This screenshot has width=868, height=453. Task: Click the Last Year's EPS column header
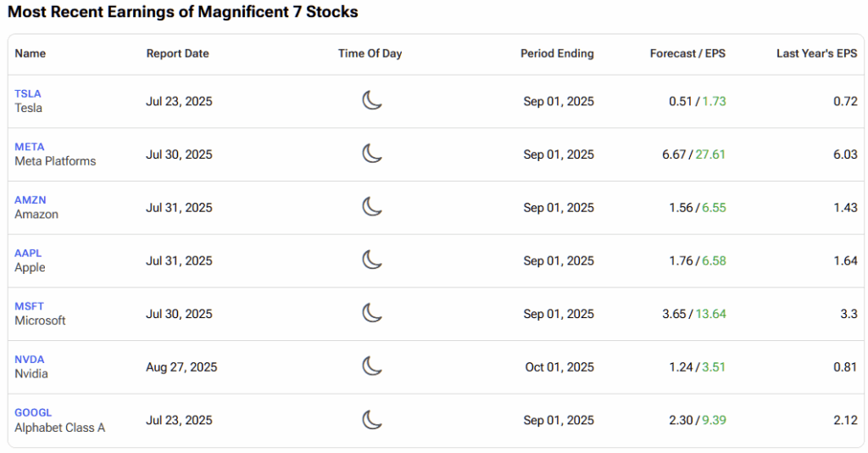pyautogui.click(x=816, y=53)
